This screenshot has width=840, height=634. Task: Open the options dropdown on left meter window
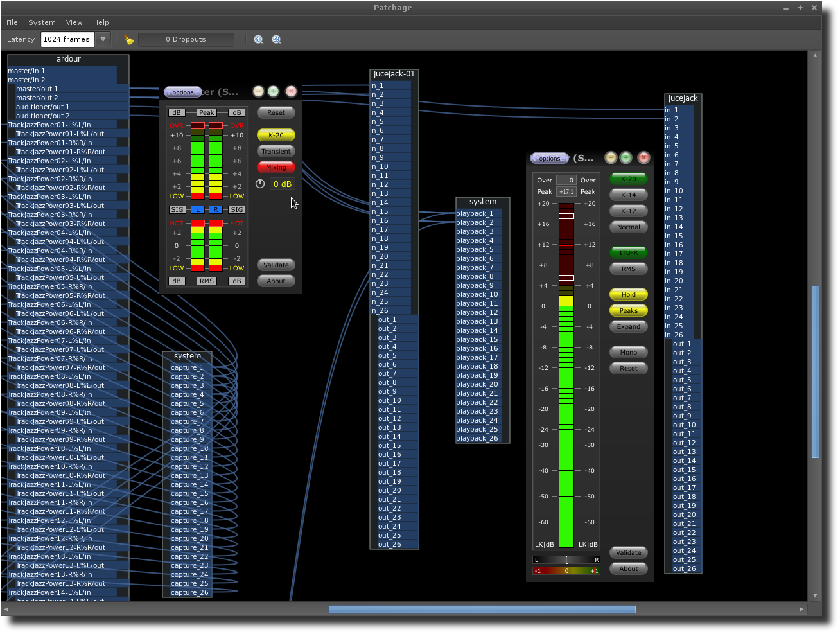(182, 92)
